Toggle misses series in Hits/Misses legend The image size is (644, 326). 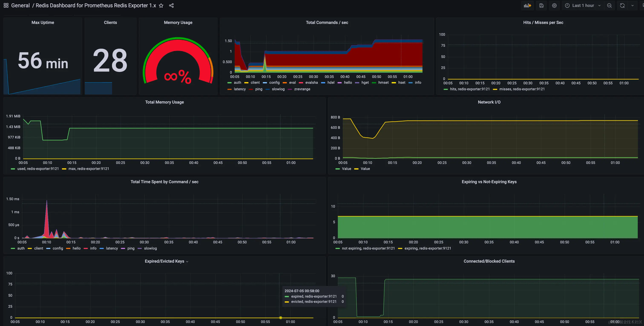(x=522, y=89)
